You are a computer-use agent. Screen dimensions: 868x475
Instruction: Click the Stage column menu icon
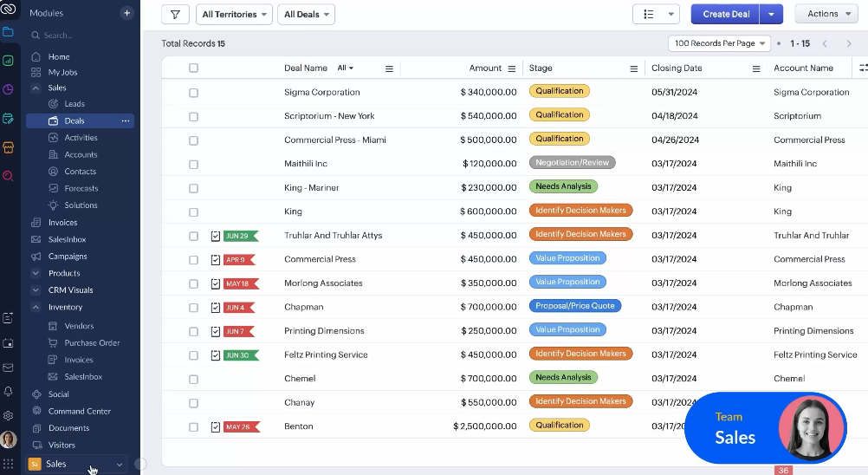pos(634,68)
